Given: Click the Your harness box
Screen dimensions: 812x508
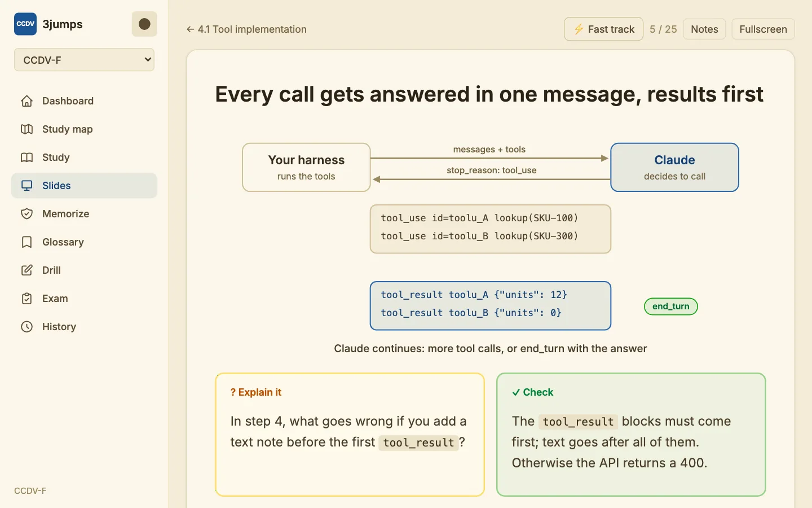Looking at the screenshot, I should pos(306,167).
